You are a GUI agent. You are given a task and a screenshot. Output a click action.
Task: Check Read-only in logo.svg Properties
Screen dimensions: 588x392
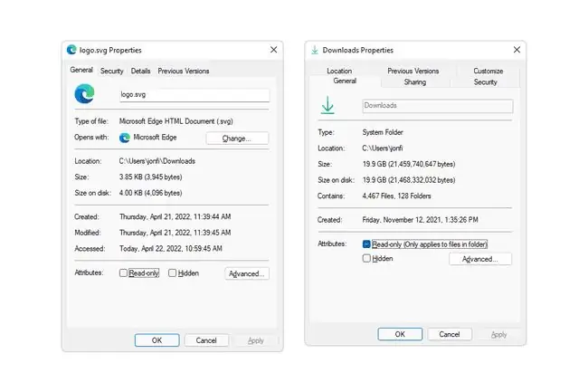click(x=123, y=273)
